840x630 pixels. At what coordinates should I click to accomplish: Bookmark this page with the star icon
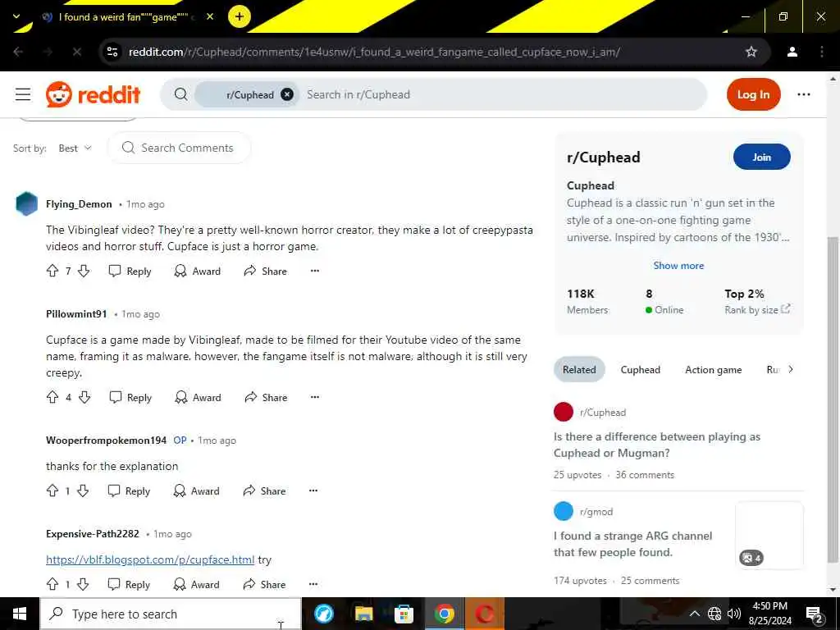click(x=751, y=52)
